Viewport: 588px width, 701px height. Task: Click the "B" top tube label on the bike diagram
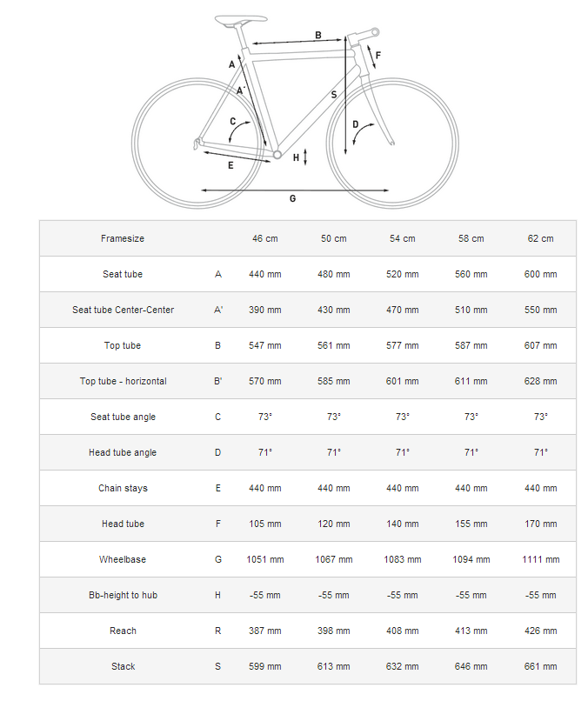pyautogui.click(x=318, y=35)
